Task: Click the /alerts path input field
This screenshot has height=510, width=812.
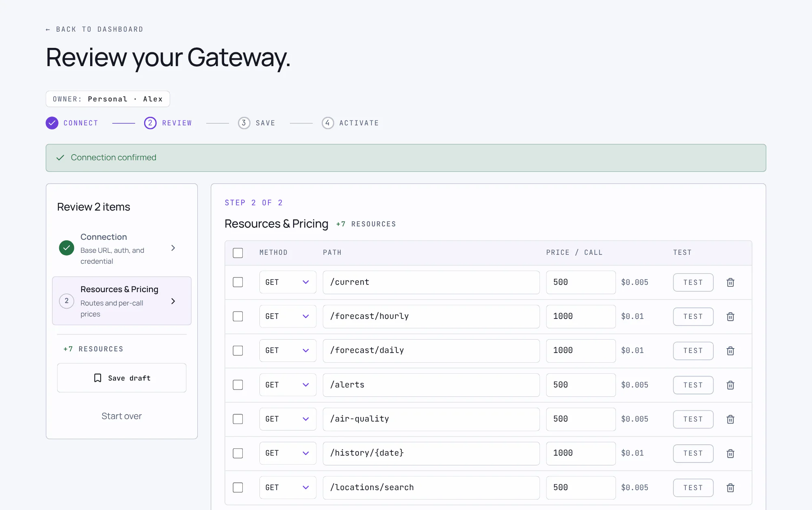Action: (x=431, y=385)
